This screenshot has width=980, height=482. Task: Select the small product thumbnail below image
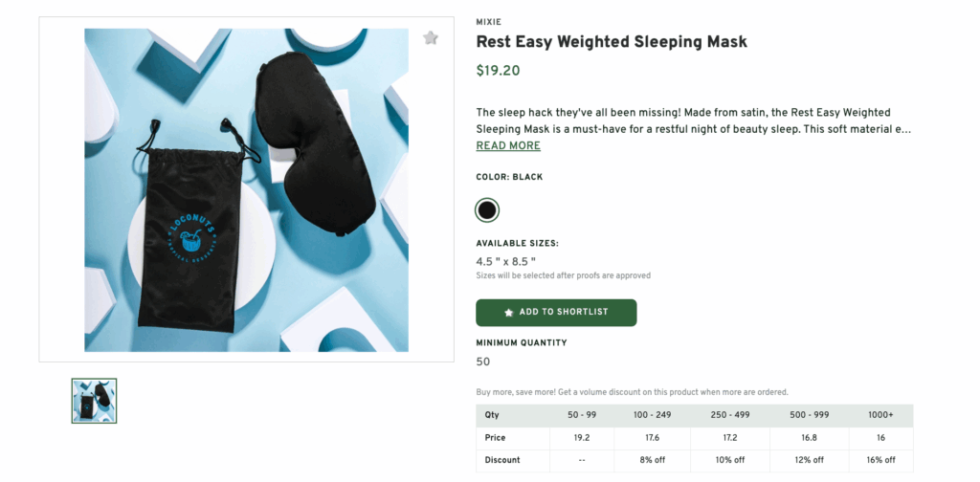94,401
